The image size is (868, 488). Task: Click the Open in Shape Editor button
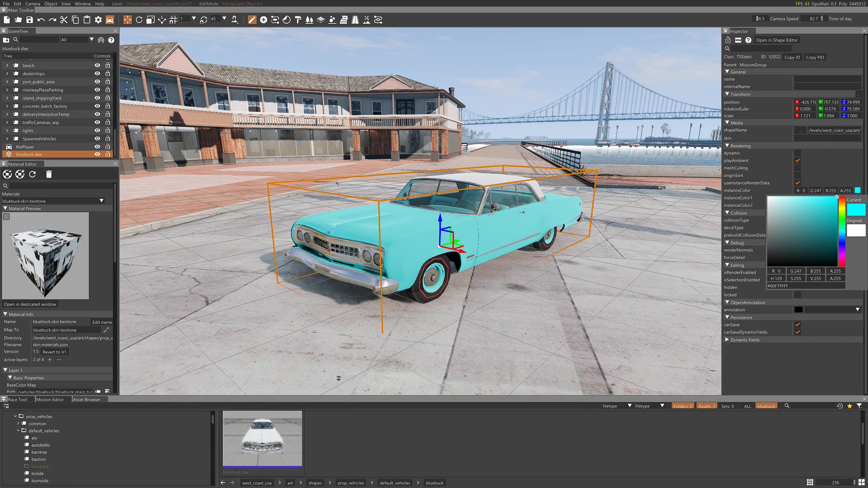click(776, 40)
